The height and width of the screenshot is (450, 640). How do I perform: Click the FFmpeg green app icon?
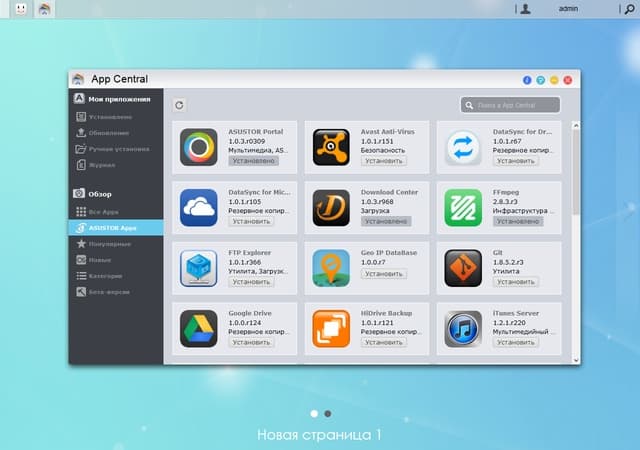pos(463,207)
